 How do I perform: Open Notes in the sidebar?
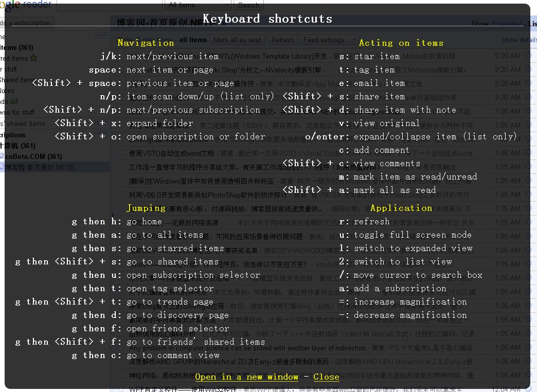click(7, 91)
